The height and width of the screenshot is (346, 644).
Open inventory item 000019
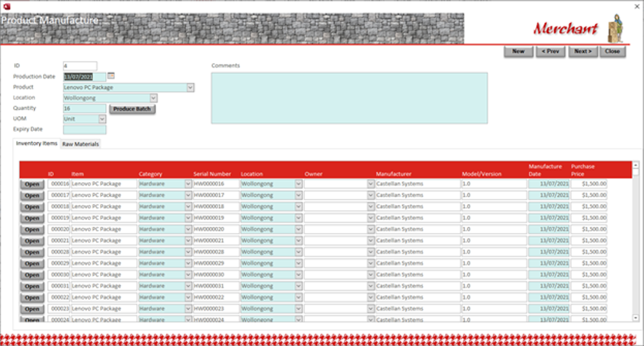click(32, 218)
